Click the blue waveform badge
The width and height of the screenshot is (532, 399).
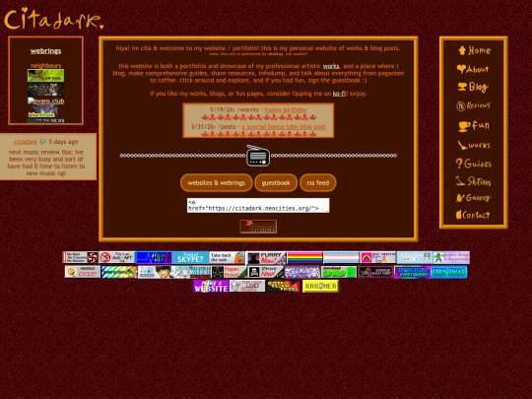click(154, 257)
